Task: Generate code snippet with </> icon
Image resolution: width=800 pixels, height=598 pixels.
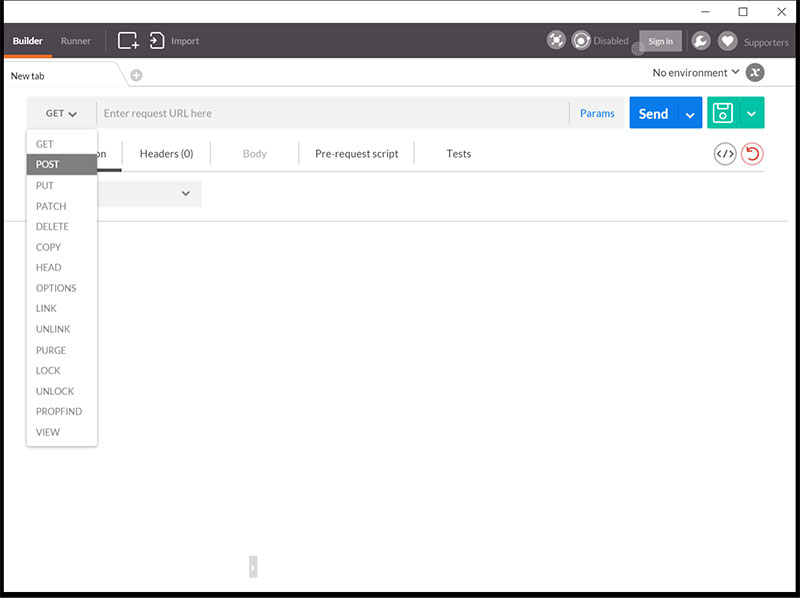Action: pyautogui.click(x=725, y=154)
